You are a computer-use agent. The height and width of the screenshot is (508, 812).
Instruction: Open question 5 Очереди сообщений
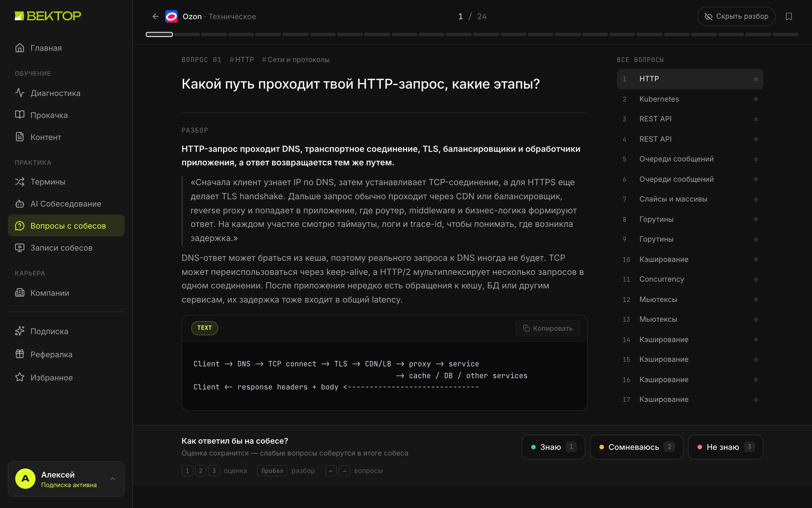click(690, 159)
